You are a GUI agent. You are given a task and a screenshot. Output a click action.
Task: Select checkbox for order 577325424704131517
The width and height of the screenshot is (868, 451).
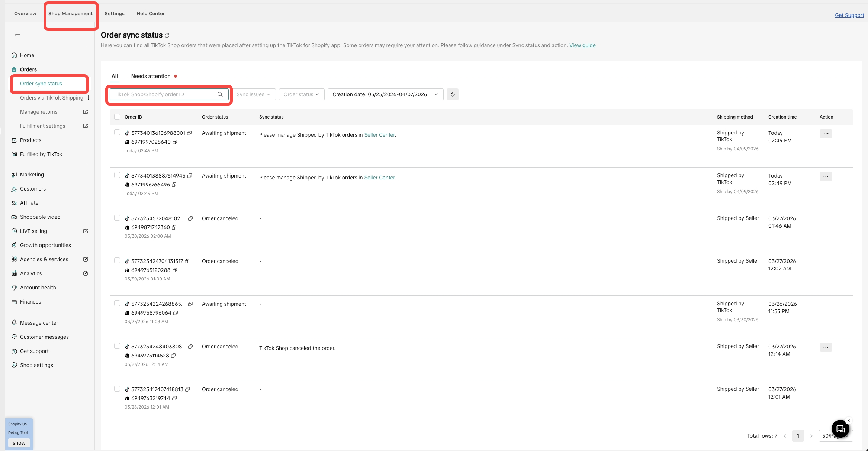pos(117,260)
